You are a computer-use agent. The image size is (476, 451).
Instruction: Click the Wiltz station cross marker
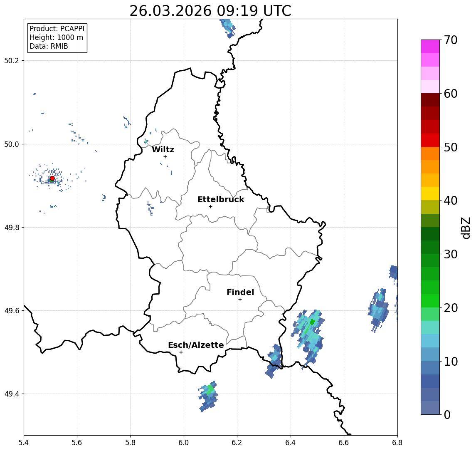pos(165,157)
